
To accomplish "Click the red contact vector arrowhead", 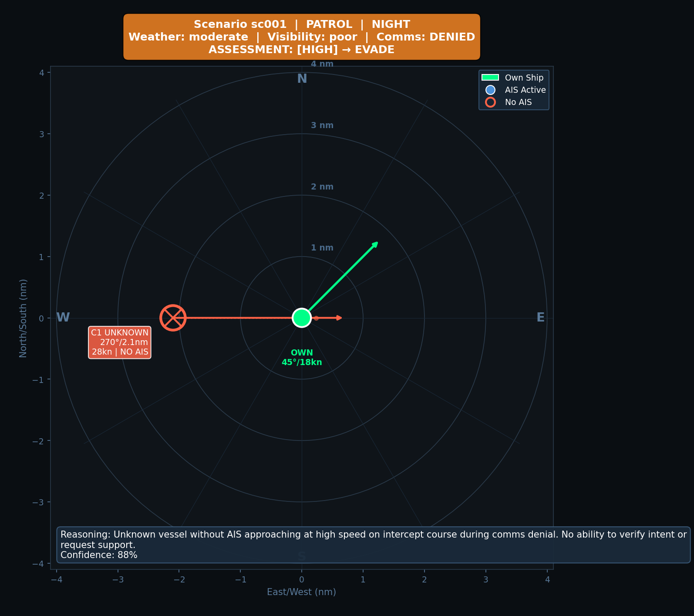I will [339, 318].
